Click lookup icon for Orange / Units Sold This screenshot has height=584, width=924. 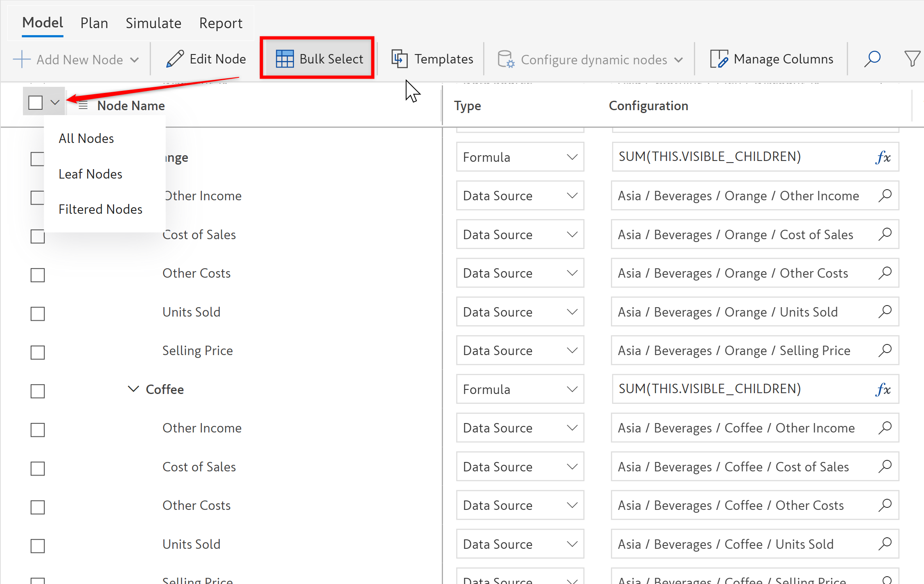pyautogui.click(x=885, y=312)
